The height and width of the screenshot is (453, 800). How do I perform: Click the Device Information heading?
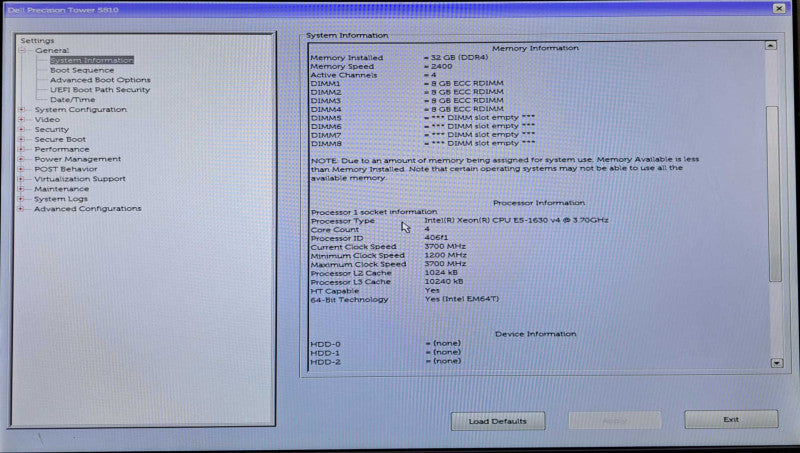point(536,334)
